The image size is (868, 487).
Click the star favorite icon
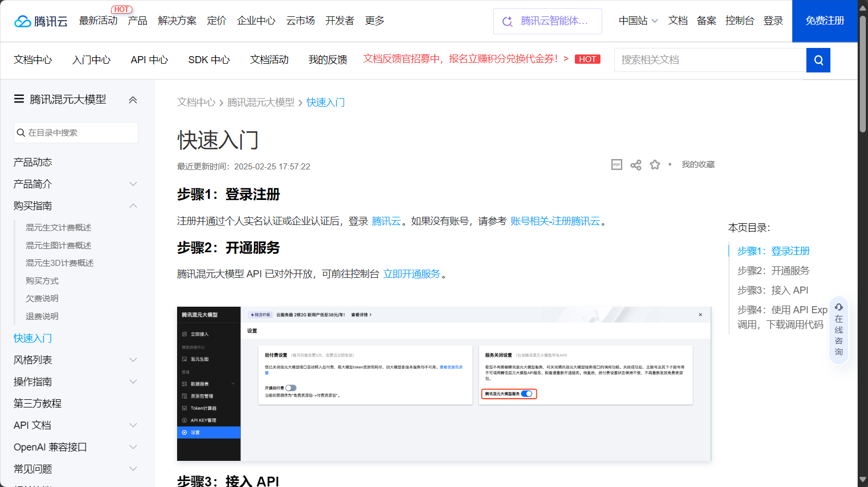[x=655, y=165]
